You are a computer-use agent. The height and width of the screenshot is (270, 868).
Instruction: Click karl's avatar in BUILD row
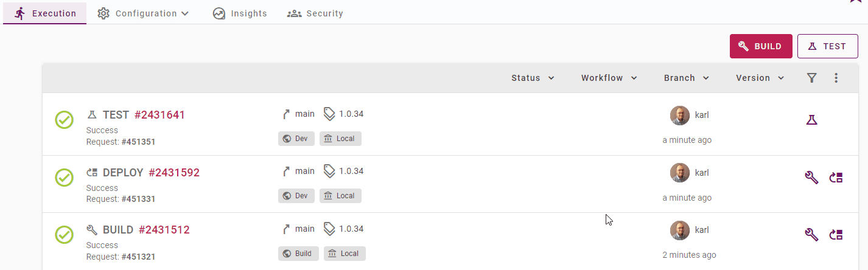click(680, 230)
